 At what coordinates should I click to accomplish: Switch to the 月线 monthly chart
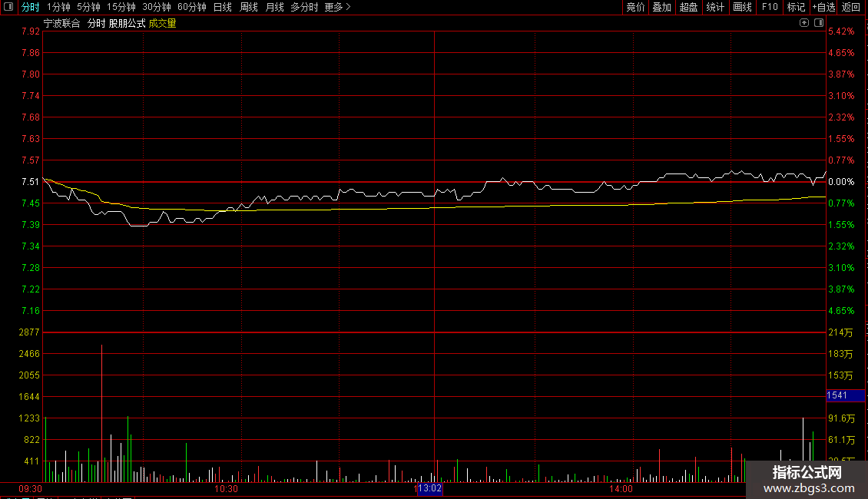[274, 7]
